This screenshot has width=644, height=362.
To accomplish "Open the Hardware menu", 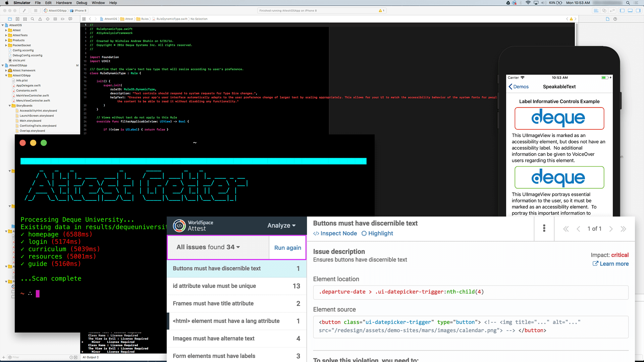I will (64, 3).
